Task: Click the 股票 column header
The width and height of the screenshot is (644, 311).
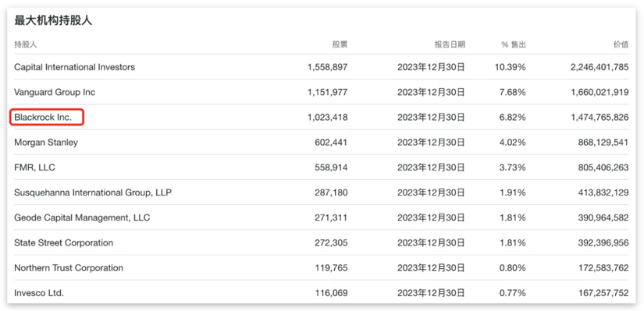Action: 340,44
